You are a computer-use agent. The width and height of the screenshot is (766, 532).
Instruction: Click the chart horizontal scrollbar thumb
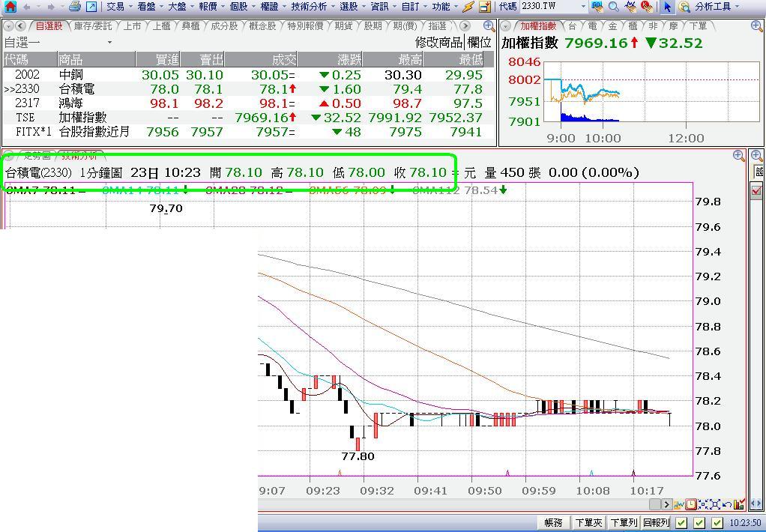tap(655, 504)
